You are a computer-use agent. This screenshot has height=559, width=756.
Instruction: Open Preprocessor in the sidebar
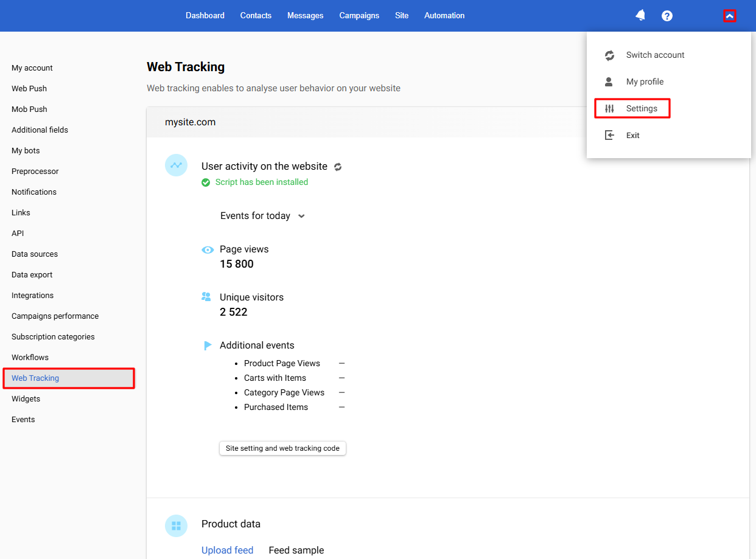(35, 172)
